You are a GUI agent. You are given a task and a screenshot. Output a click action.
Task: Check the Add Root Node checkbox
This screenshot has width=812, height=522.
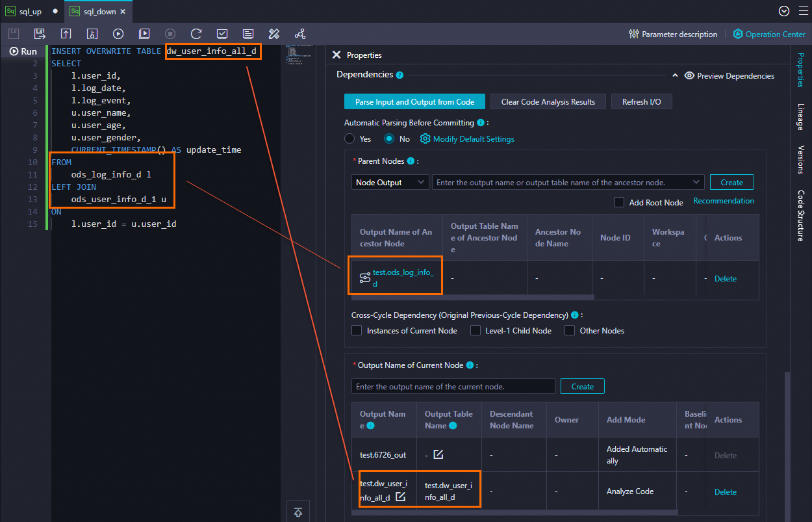tap(619, 203)
